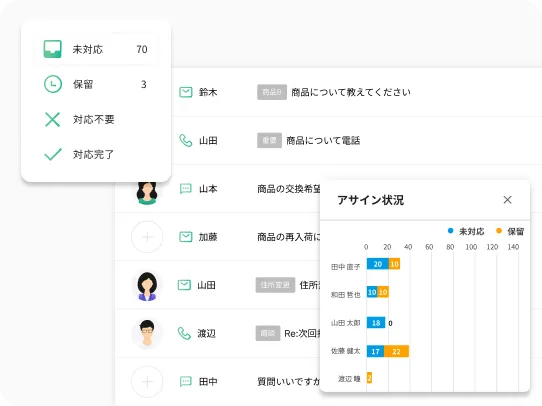Select the 保留 status entry

pos(96,84)
